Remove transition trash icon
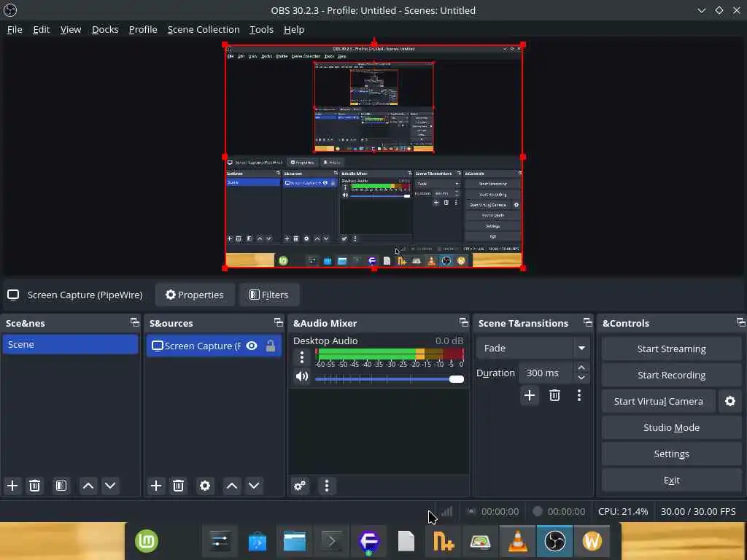The height and width of the screenshot is (560, 747). [554, 395]
